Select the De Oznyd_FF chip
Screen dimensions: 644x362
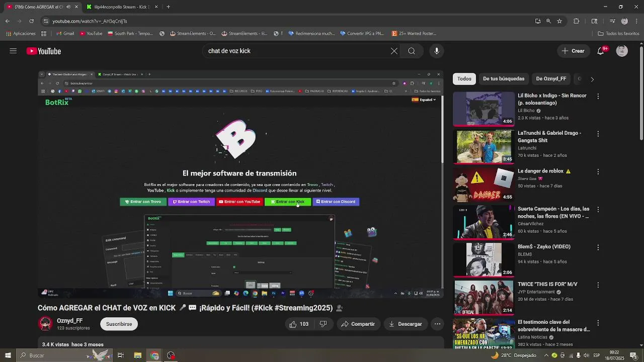tap(551, 79)
